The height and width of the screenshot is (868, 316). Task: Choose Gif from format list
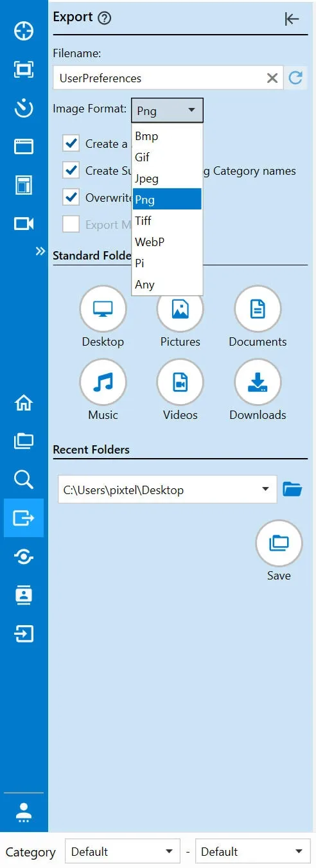point(167,157)
